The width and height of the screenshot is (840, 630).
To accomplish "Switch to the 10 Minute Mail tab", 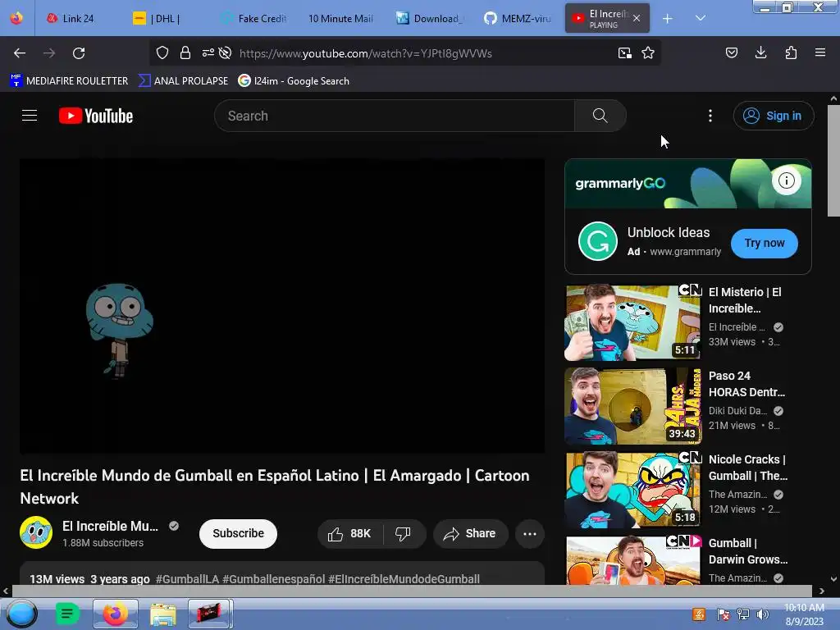I will click(340, 19).
